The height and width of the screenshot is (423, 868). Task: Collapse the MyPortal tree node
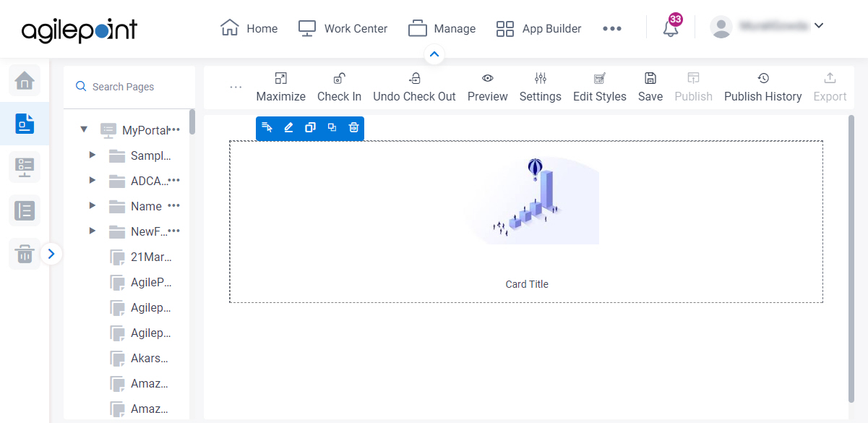pos(84,129)
